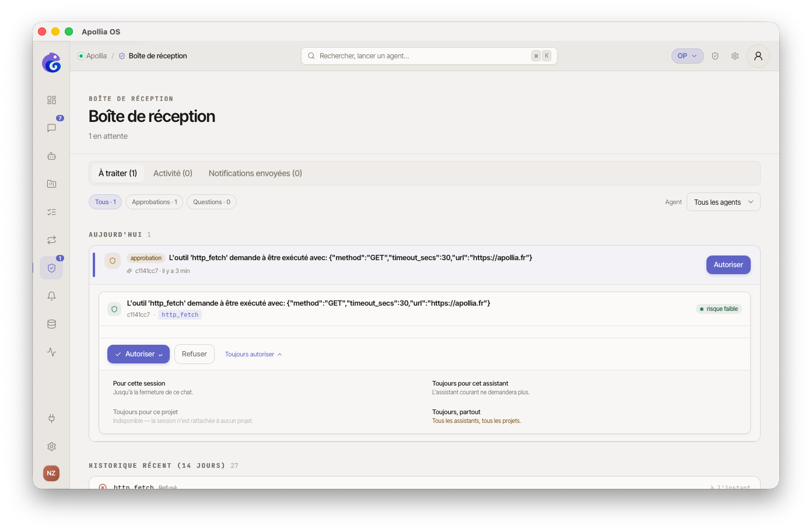Click the green shield icon in detail card

click(114, 309)
